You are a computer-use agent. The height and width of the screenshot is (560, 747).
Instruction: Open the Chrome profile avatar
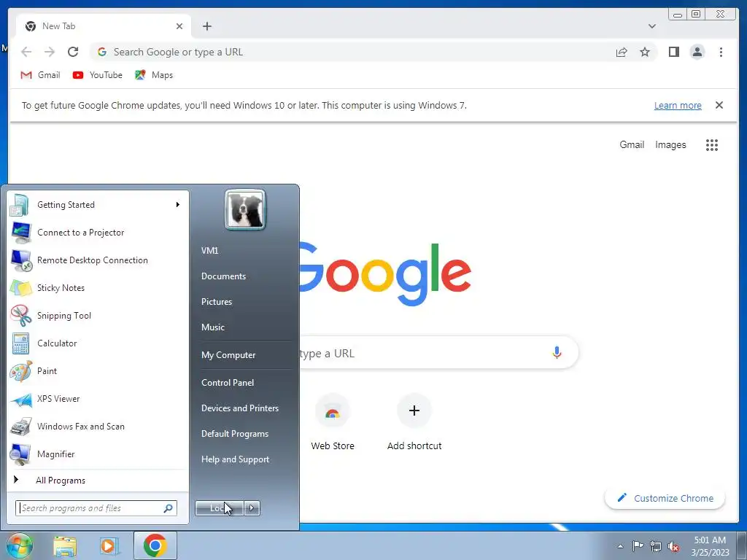pos(697,52)
